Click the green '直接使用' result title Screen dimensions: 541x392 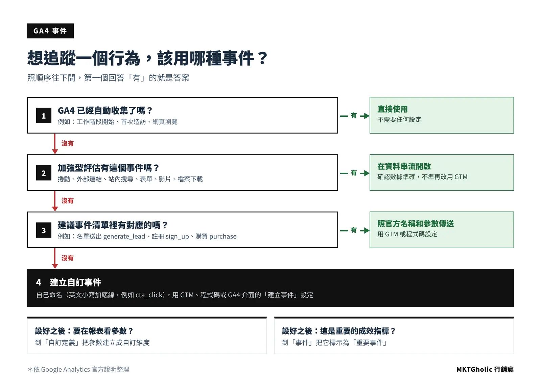[393, 109]
